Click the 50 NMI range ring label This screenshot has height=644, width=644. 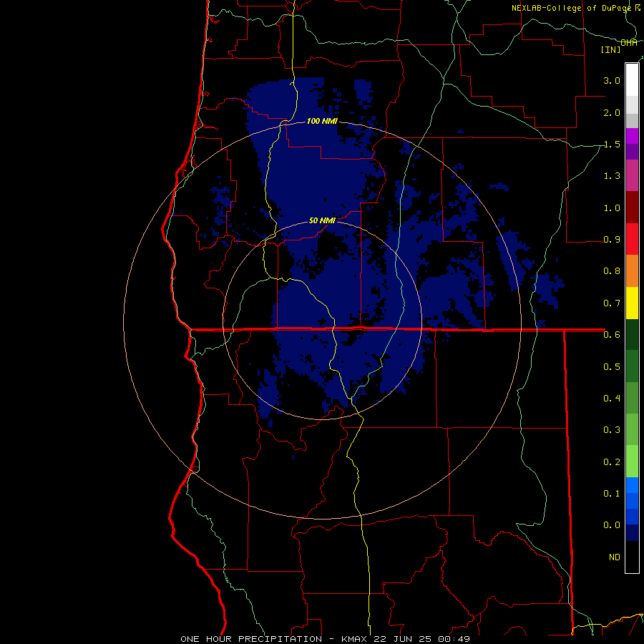click(x=322, y=220)
